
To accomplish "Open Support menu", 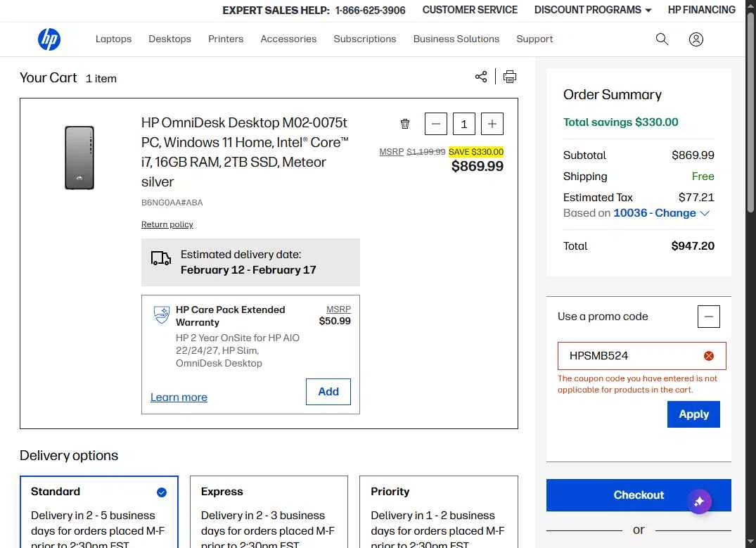I will [534, 39].
